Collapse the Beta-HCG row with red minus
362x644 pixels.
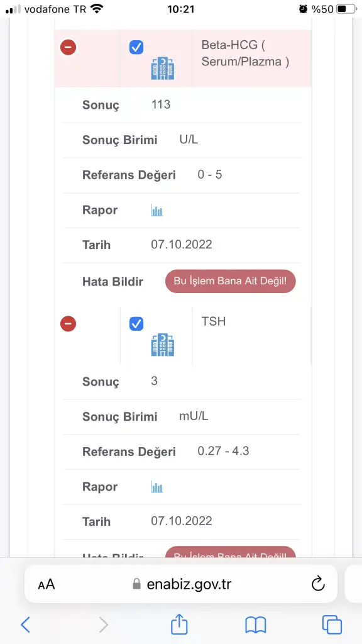(x=68, y=47)
